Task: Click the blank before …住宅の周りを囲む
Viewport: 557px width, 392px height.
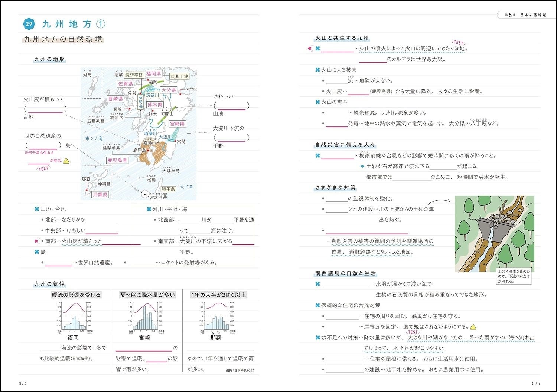Action: click(342, 316)
